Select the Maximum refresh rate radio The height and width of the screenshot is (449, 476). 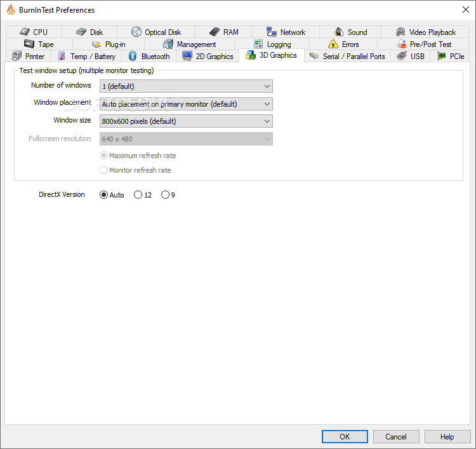(104, 156)
